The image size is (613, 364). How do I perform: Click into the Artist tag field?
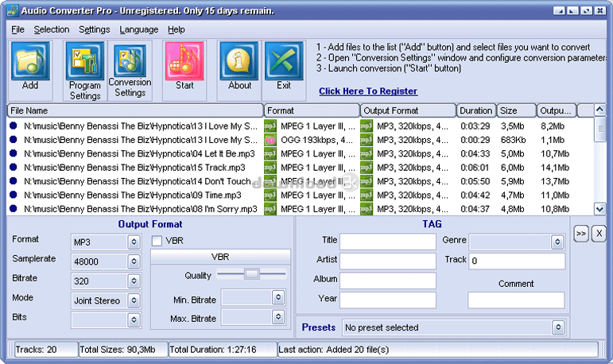click(388, 261)
